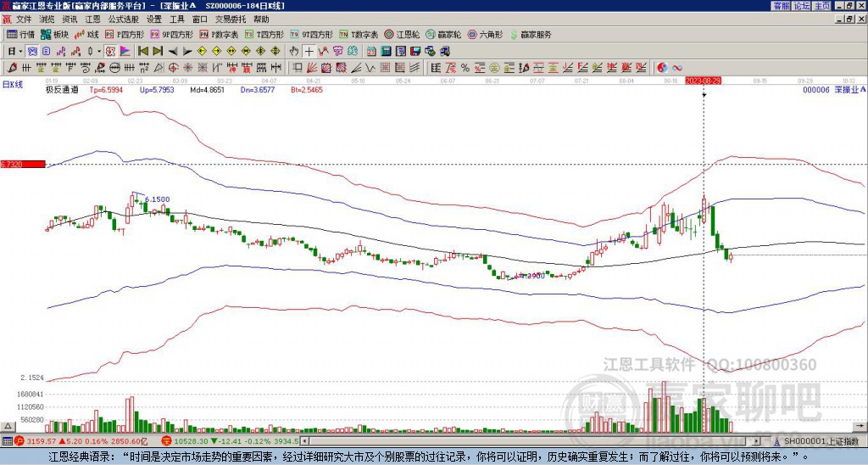Click the angle lines drawing icon
This screenshot has height=465, width=868.
click(358, 68)
